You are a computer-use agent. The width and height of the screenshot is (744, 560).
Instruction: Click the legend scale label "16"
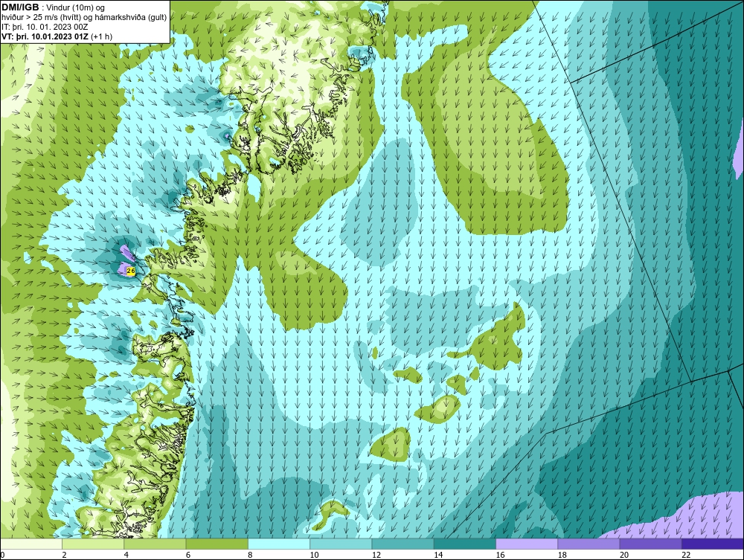[x=500, y=556]
